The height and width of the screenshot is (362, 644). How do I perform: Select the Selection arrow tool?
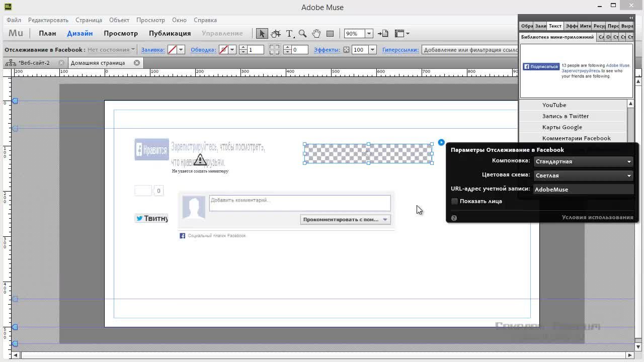pyautogui.click(x=262, y=34)
